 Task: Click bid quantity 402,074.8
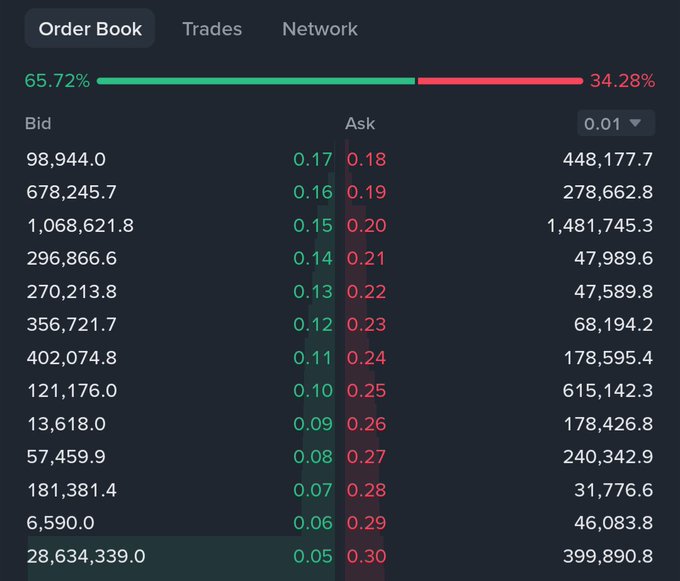point(72,358)
